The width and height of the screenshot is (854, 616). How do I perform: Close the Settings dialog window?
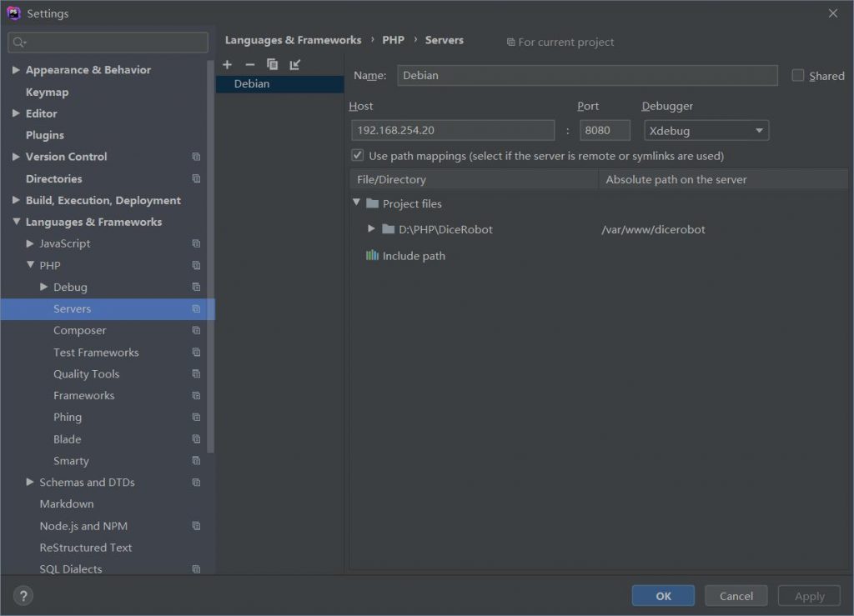pyautogui.click(x=833, y=13)
